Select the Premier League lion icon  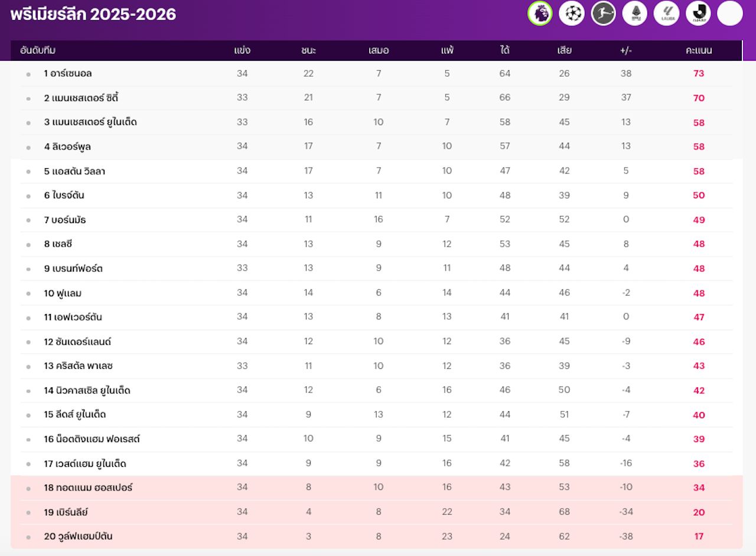tap(540, 14)
